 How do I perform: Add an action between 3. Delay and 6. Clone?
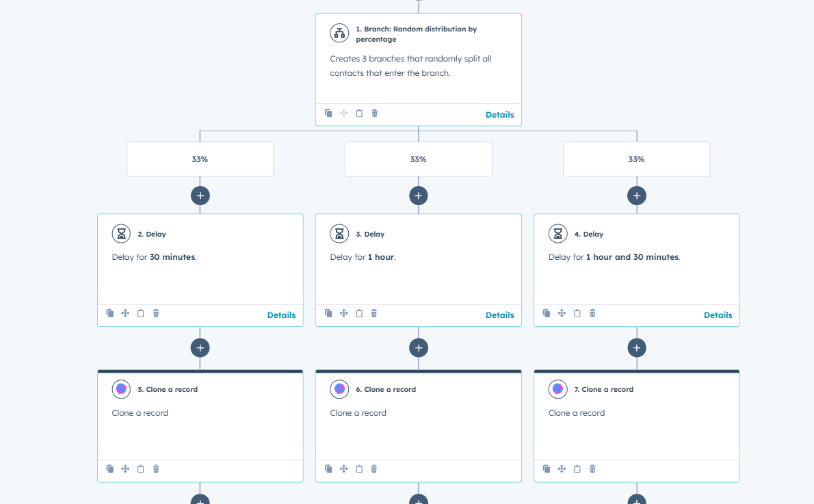pyautogui.click(x=418, y=347)
